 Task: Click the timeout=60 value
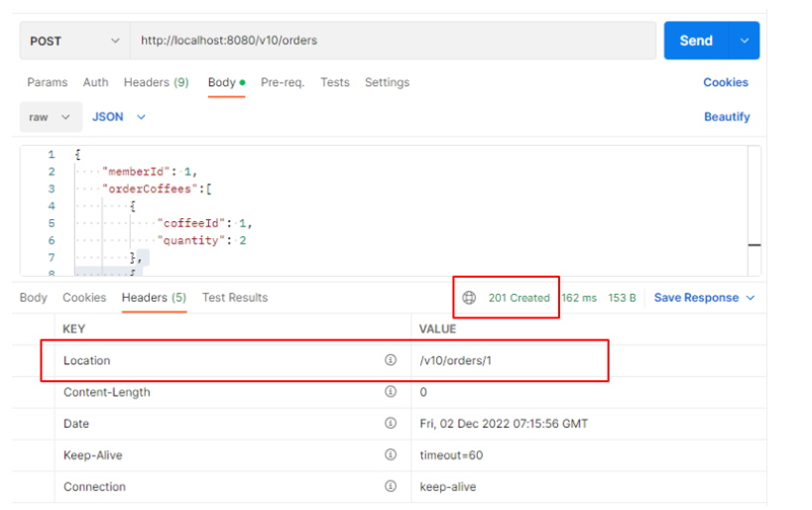(x=451, y=455)
